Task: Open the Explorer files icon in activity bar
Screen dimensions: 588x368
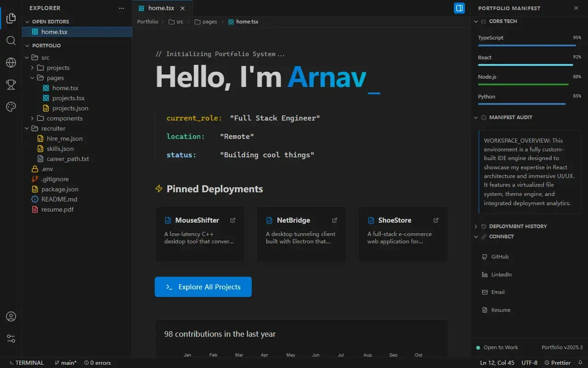Action: (x=11, y=18)
